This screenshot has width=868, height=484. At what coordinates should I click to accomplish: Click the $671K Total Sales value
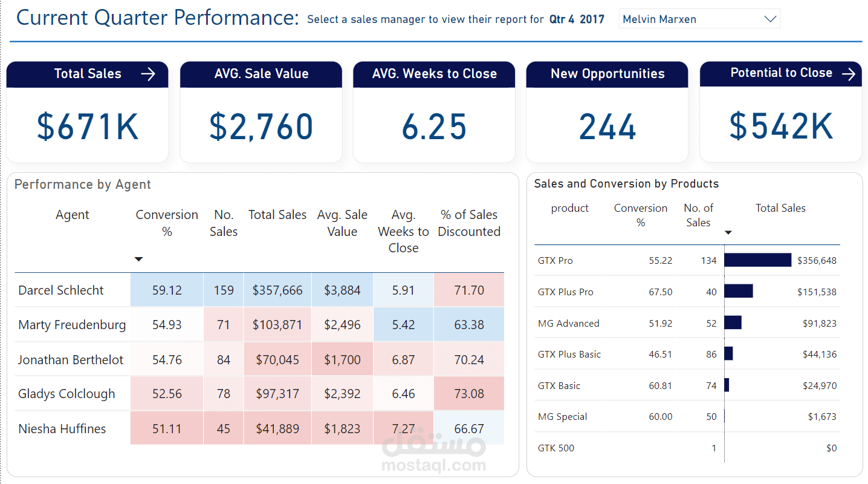[x=88, y=126]
